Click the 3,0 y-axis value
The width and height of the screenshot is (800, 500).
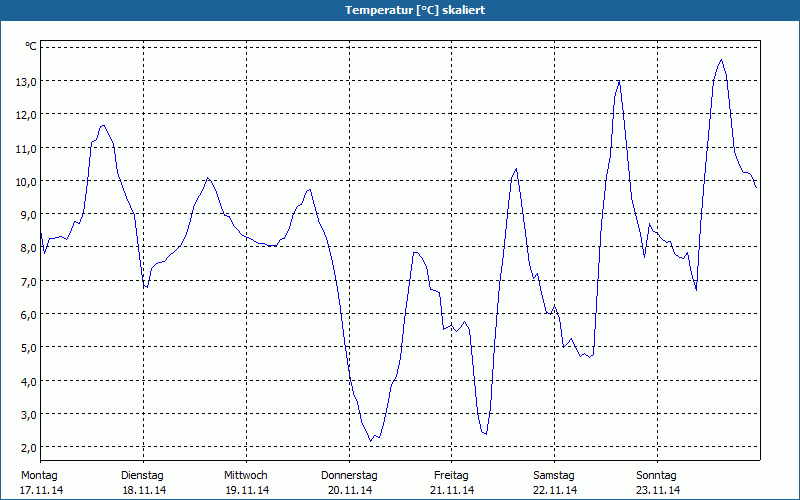click(29, 414)
